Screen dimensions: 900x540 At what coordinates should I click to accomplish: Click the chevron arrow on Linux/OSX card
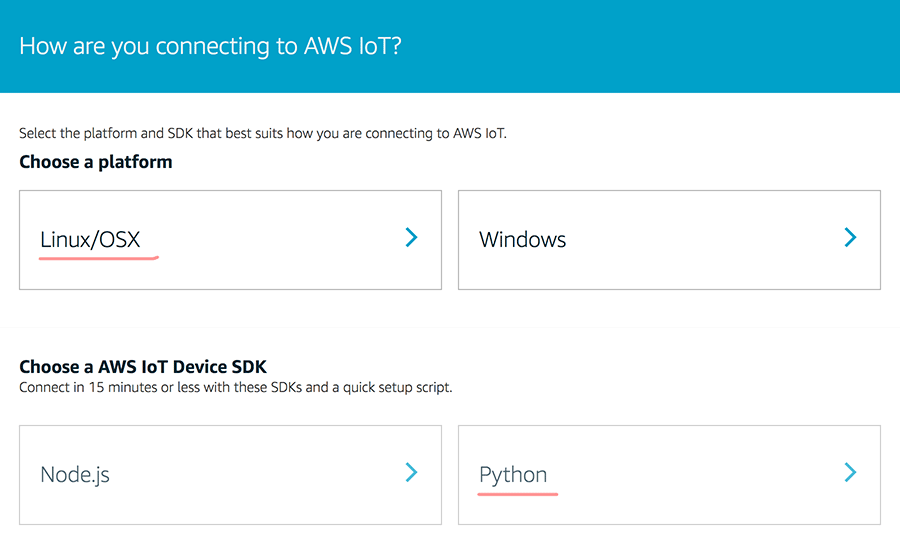point(411,238)
